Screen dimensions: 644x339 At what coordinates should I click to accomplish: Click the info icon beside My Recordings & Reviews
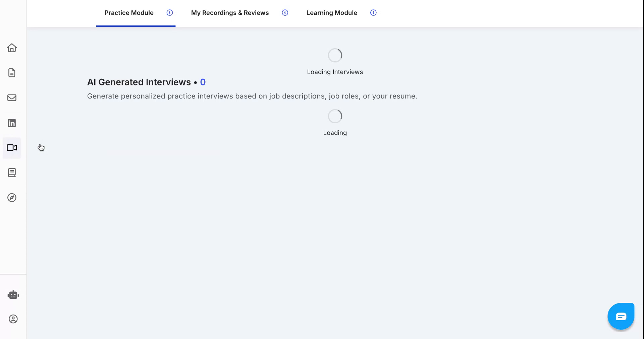pos(285,13)
